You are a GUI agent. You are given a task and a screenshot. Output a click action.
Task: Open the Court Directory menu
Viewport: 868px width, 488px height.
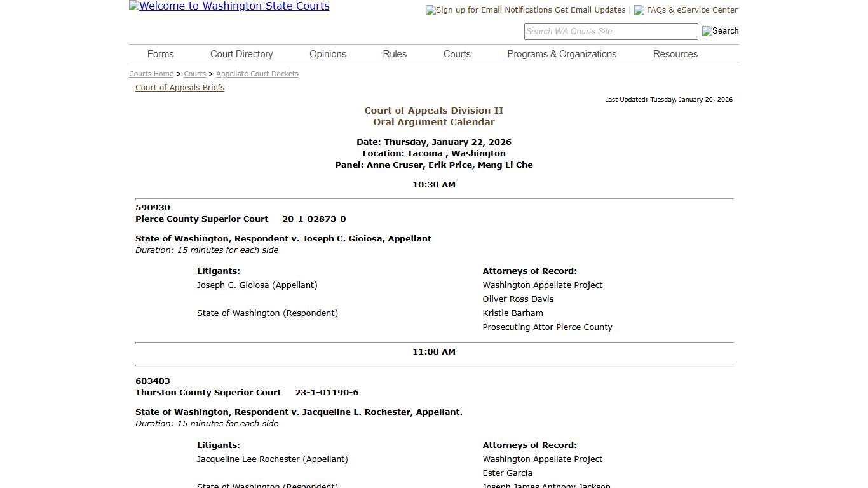pos(241,54)
